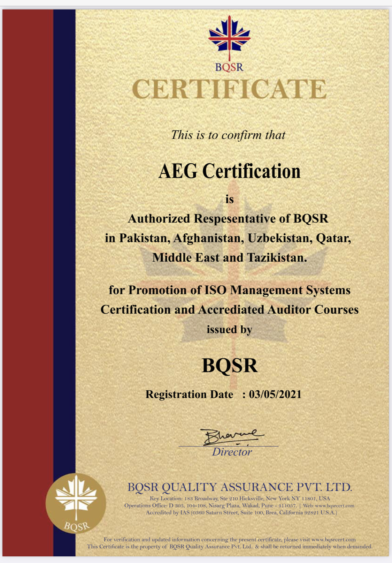The image size is (392, 563).
Task: Click the Key Location New York address line
Action: [240, 498]
